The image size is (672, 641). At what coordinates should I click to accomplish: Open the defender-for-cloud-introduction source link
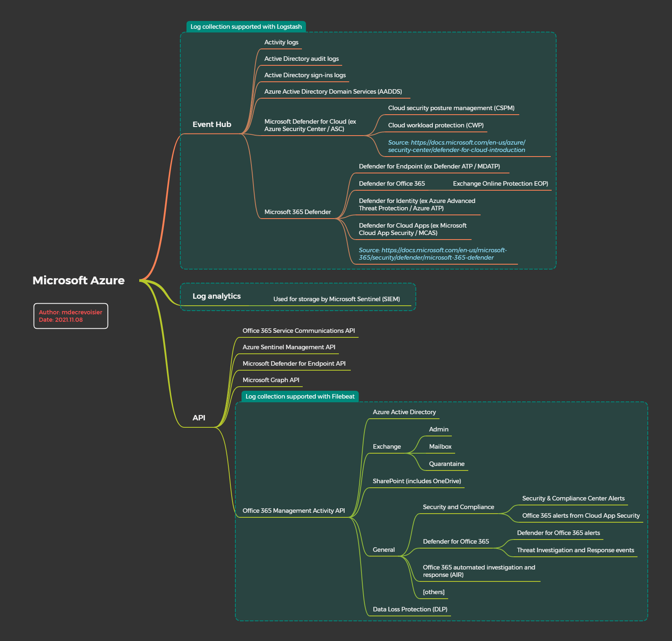point(457,146)
